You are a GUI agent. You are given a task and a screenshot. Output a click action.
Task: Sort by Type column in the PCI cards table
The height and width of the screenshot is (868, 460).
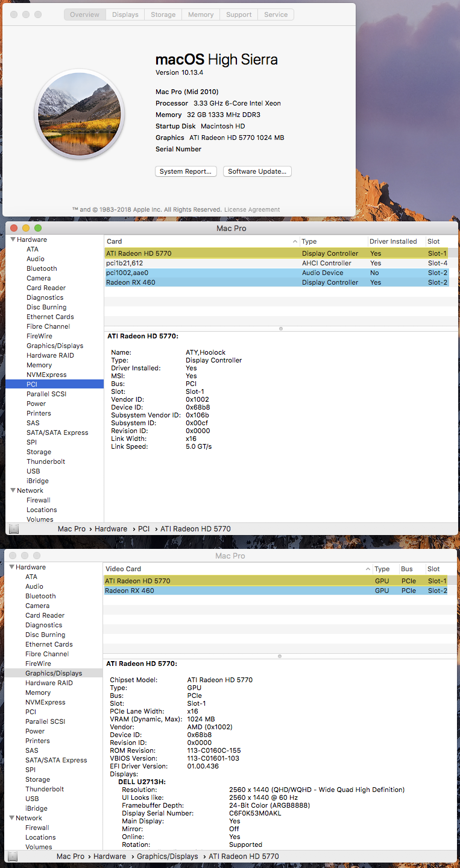[333, 241]
